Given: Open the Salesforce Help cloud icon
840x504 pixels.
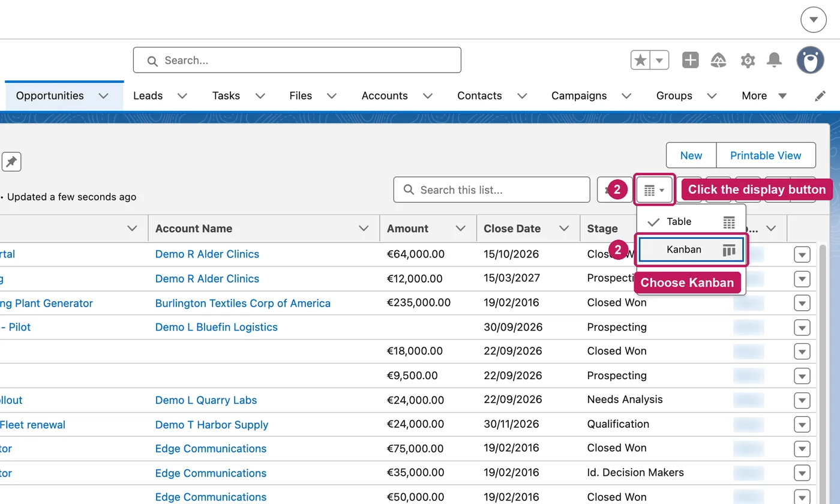Looking at the screenshot, I should click(x=719, y=60).
